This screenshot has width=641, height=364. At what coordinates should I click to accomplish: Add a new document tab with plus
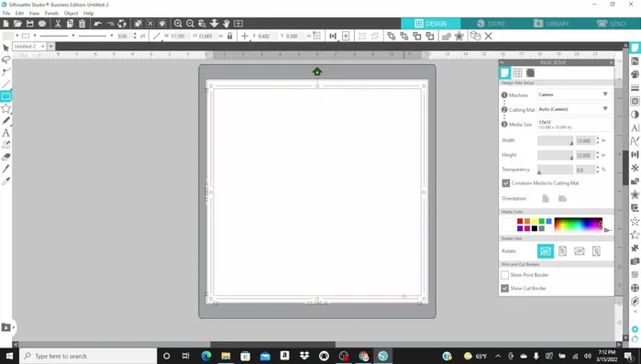tap(51, 47)
